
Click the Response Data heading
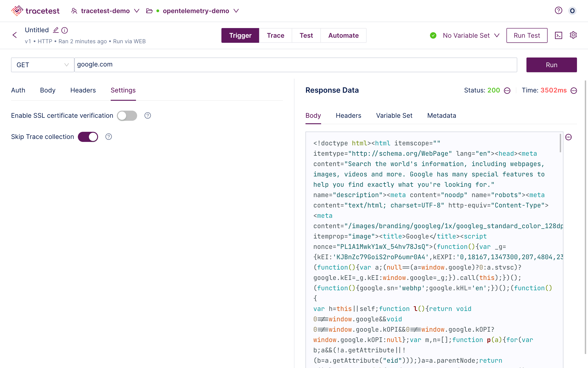[x=332, y=90]
